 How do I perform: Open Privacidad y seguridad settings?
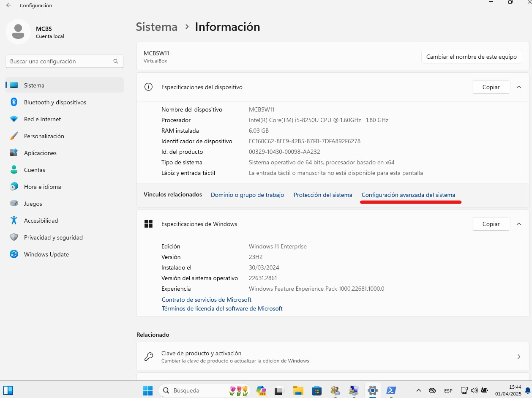[x=53, y=237]
